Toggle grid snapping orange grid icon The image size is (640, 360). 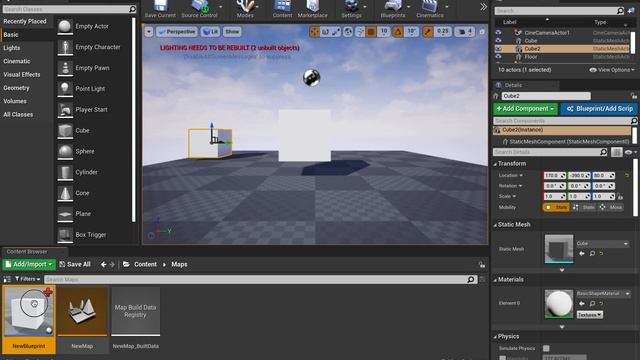371,31
